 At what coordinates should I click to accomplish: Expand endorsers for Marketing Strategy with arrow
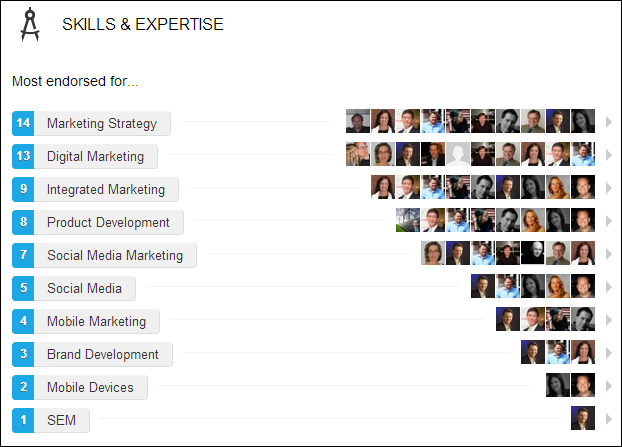point(607,123)
